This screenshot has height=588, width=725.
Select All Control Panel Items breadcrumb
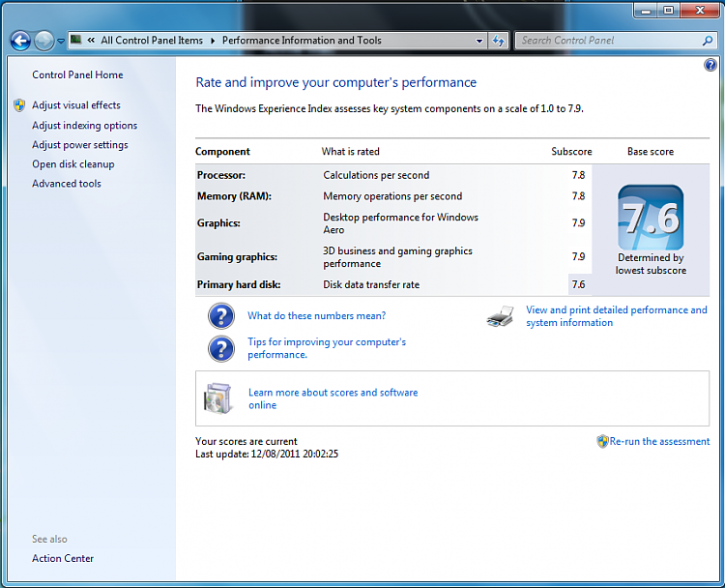point(152,41)
